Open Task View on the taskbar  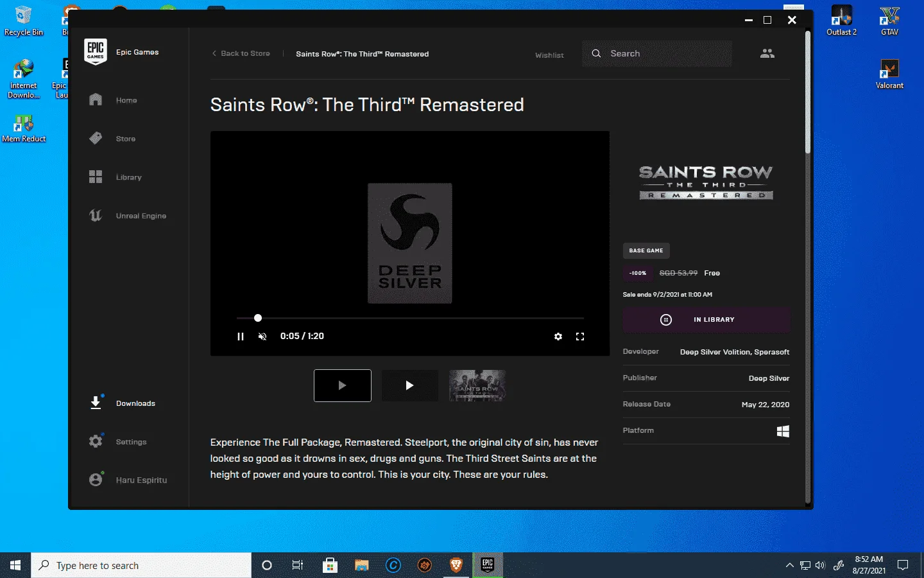[298, 565]
